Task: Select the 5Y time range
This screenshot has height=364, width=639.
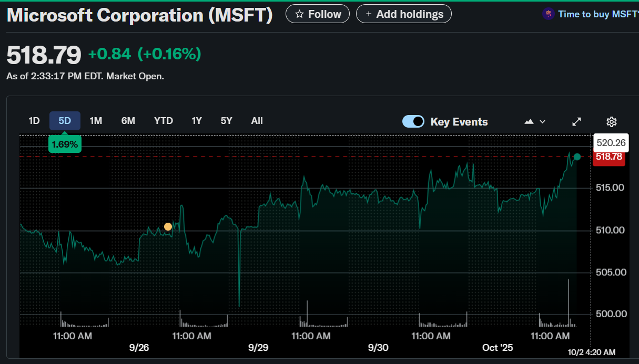Action: coord(226,121)
